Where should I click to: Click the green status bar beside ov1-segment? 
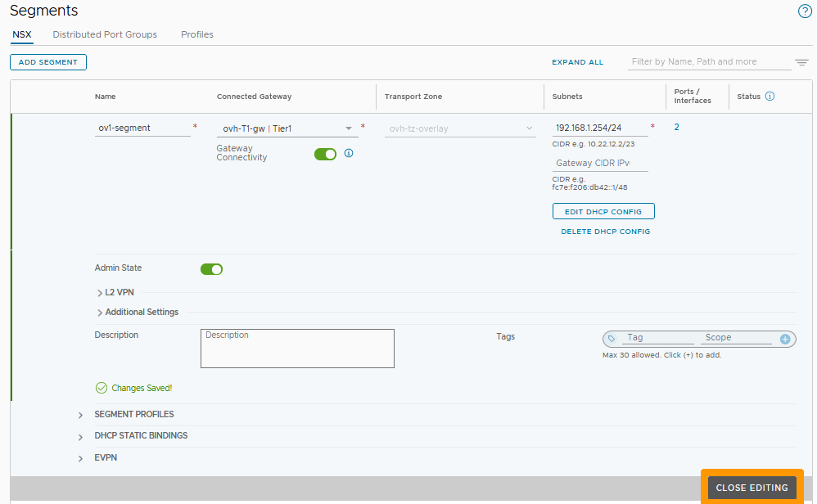point(11,182)
